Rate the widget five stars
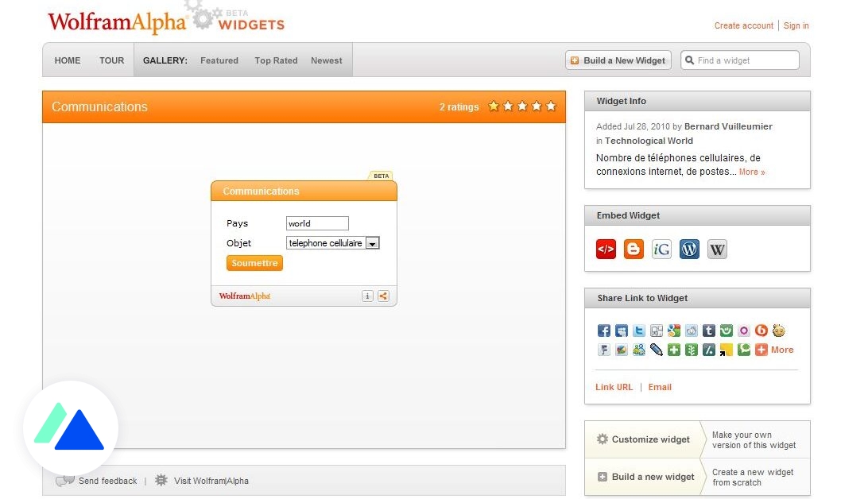This screenshot has width=868, height=499. coord(551,106)
